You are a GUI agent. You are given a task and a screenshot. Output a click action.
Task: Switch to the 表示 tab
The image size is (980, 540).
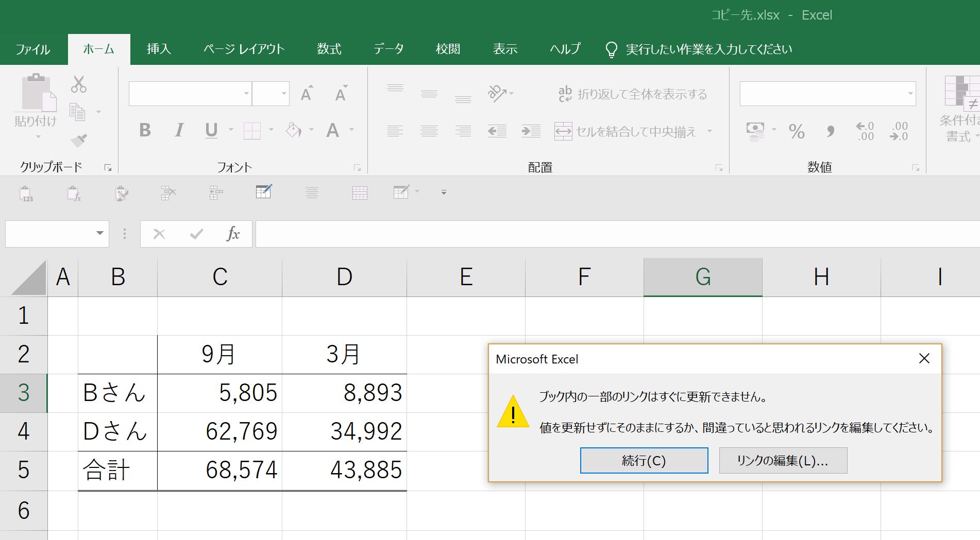505,49
